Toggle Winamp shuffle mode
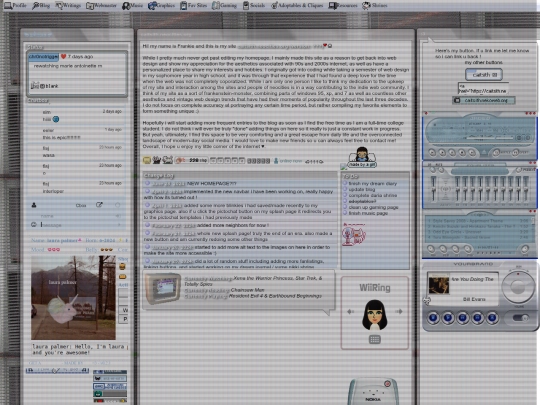The image size is (540, 405). coord(500,152)
